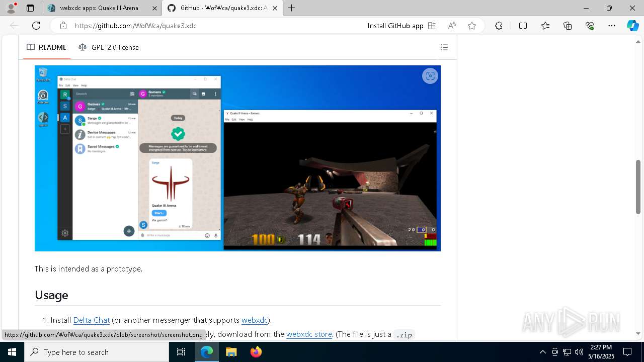
Task: Open the tab actions menu icon
Action: click(30, 8)
